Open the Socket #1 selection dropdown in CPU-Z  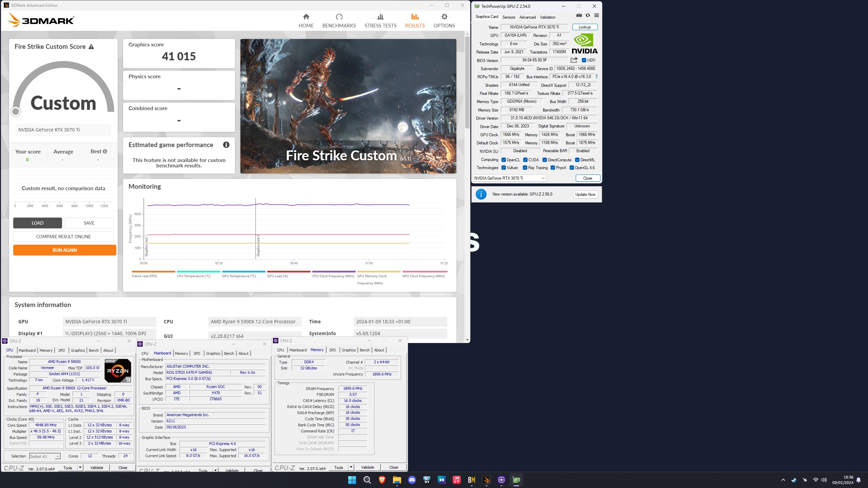(45, 456)
